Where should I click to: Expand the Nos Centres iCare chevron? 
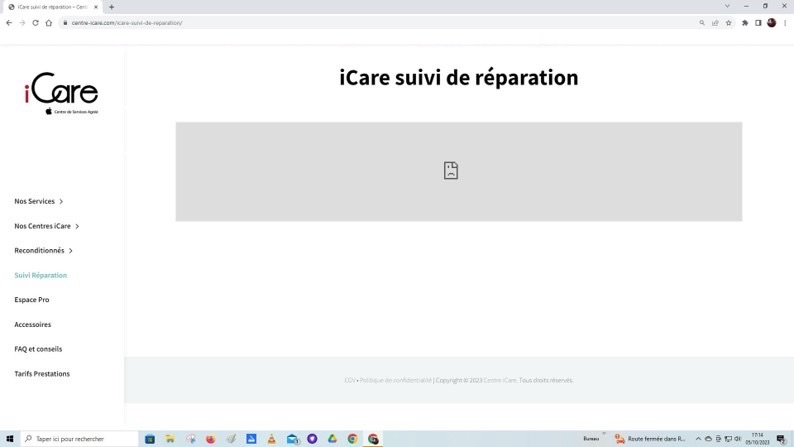click(x=77, y=226)
